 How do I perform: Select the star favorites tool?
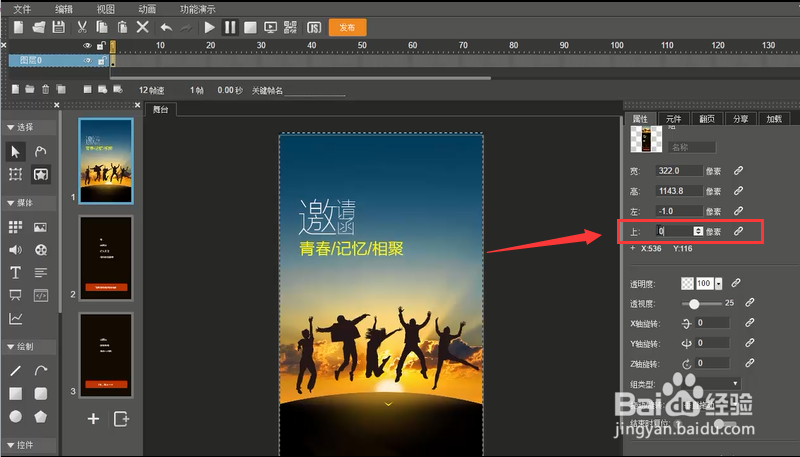pyautogui.click(x=41, y=174)
